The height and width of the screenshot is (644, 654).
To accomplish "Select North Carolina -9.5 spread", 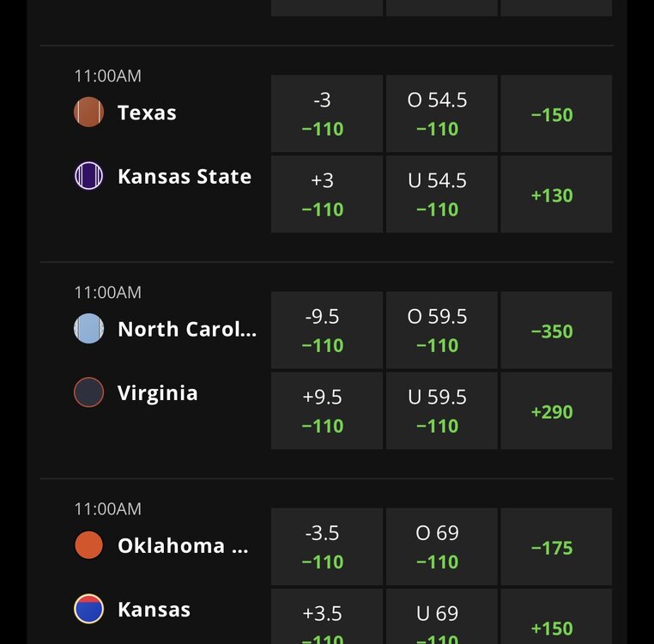I will coord(327,330).
